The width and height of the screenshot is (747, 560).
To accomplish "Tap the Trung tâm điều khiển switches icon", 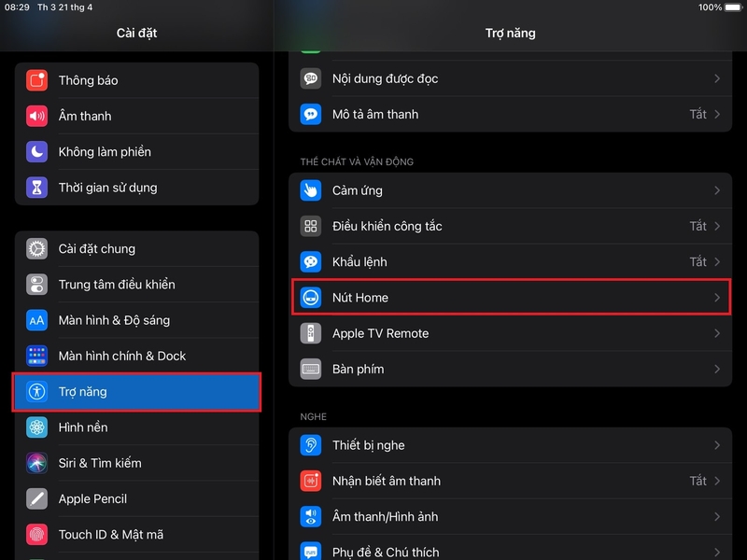I will click(36, 285).
